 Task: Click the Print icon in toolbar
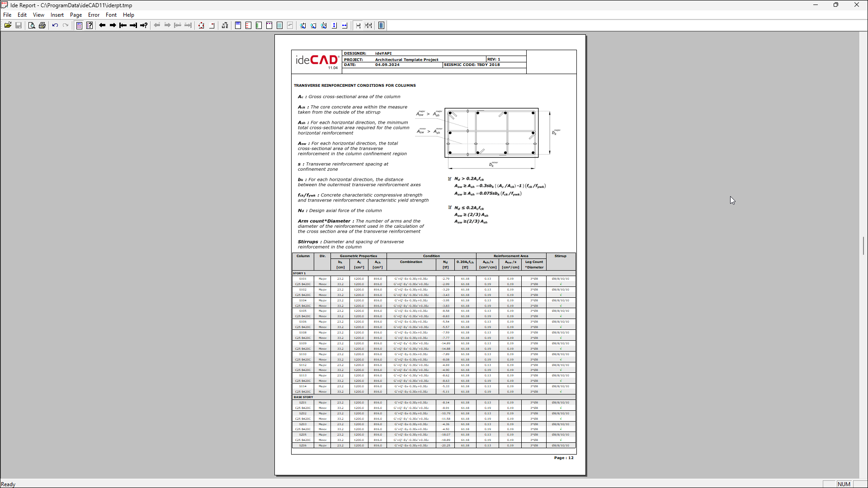click(42, 25)
